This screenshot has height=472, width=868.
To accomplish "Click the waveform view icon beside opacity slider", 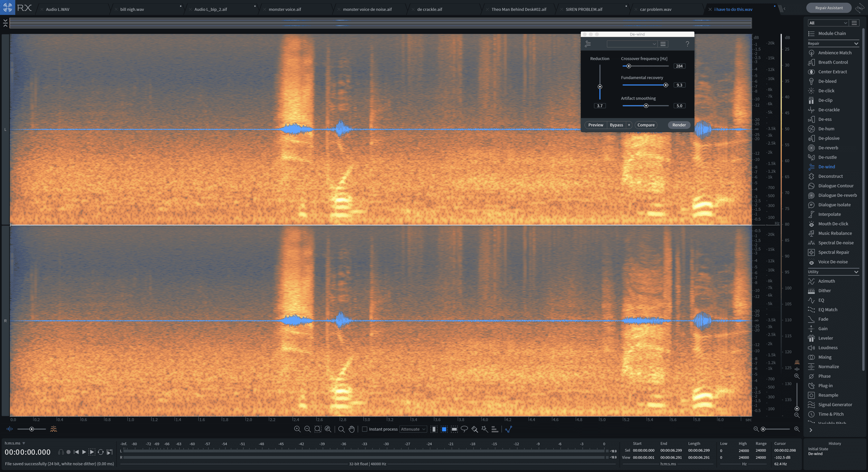I will (10, 429).
